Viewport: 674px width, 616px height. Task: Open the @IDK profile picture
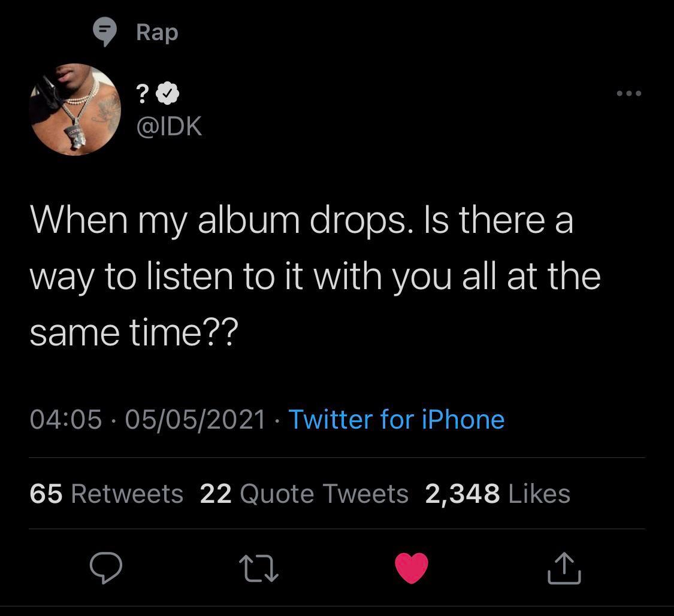[75, 110]
